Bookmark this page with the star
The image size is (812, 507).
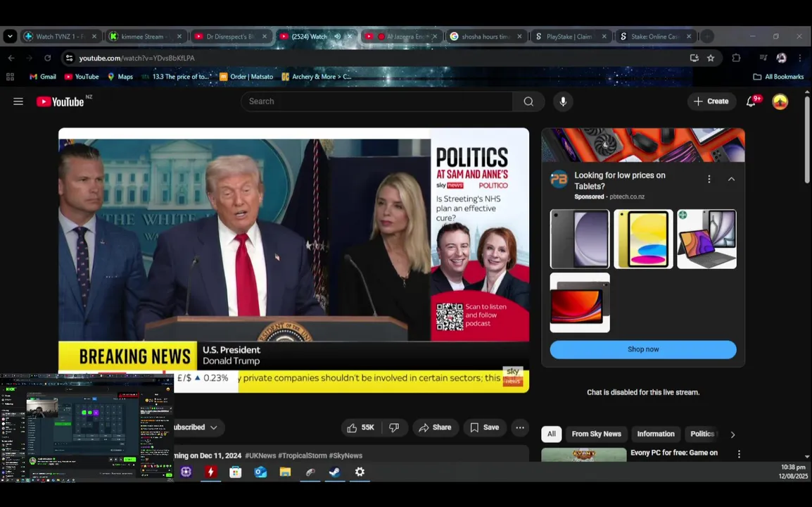[x=711, y=58]
